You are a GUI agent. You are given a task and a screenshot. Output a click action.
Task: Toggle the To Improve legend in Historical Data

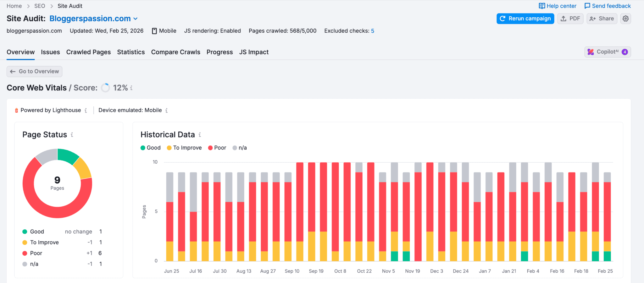pos(184,148)
